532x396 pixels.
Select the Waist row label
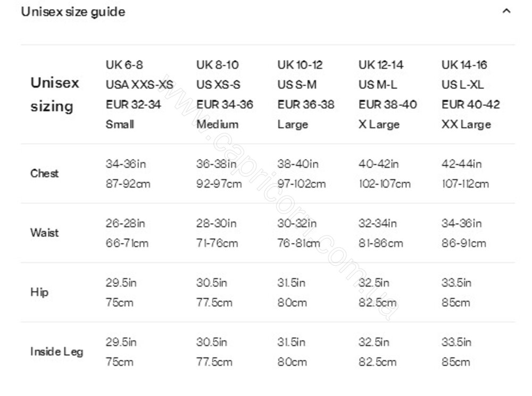(45, 233)
